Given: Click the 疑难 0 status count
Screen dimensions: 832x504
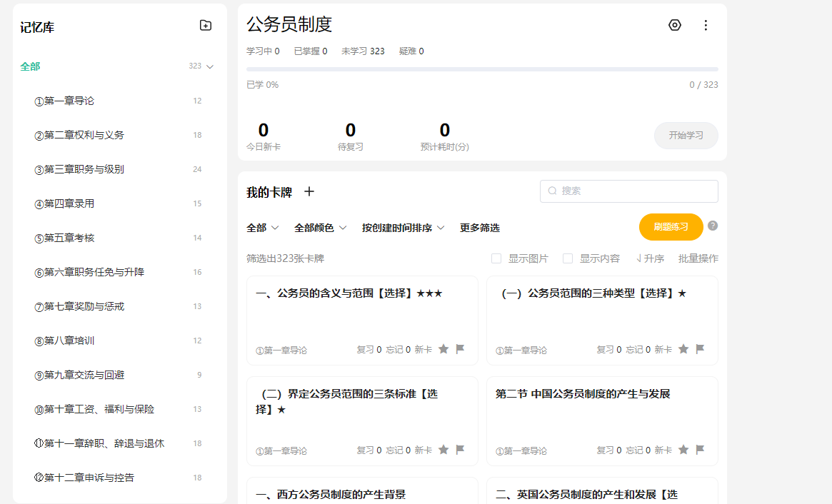Looking at the screenshot, I should coord(411,51).
